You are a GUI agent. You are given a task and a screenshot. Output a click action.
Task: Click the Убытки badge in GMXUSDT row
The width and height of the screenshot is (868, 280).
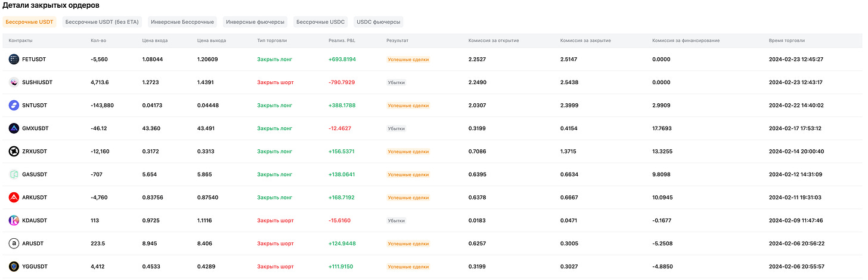[x=396, y=128]
